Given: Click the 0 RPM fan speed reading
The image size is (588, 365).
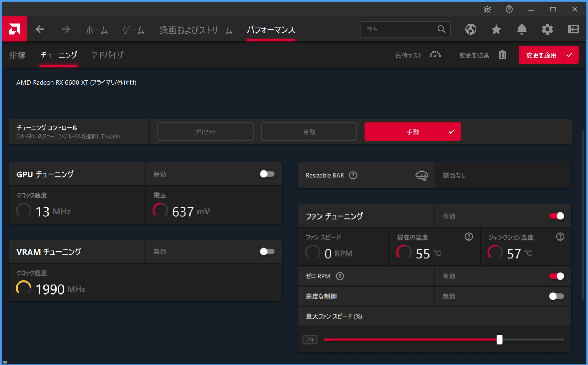Looking at the screenshot, I should (338, 253).
